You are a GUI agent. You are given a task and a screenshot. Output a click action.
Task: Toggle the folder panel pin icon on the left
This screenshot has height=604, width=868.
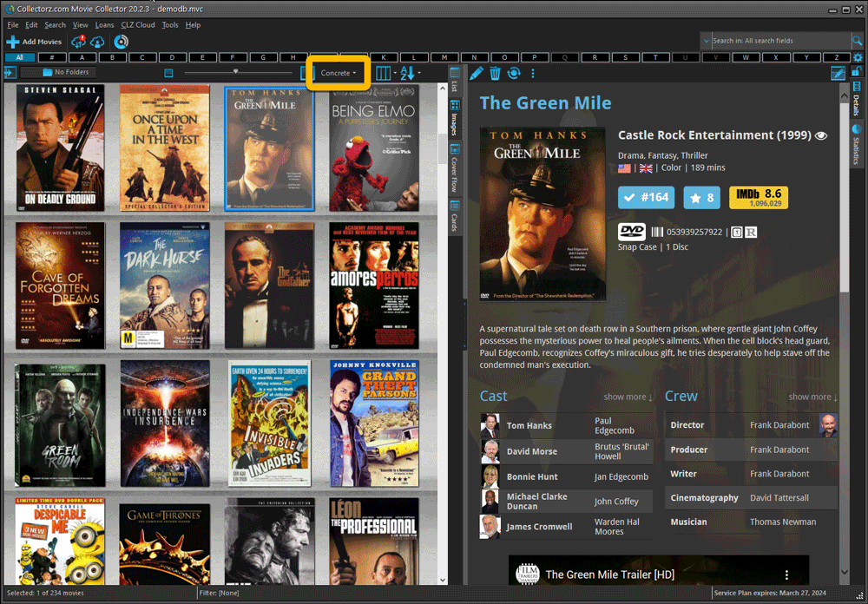(9, 73)
